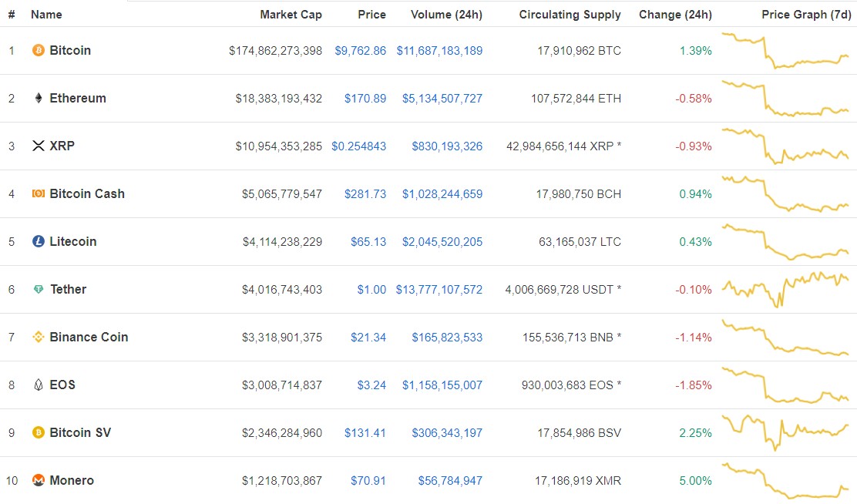The height and width of the screenshot is (504, 857).
Task: Click XRP volume $830,193,326
Action: pyautogui.click(x=447, y=146)
